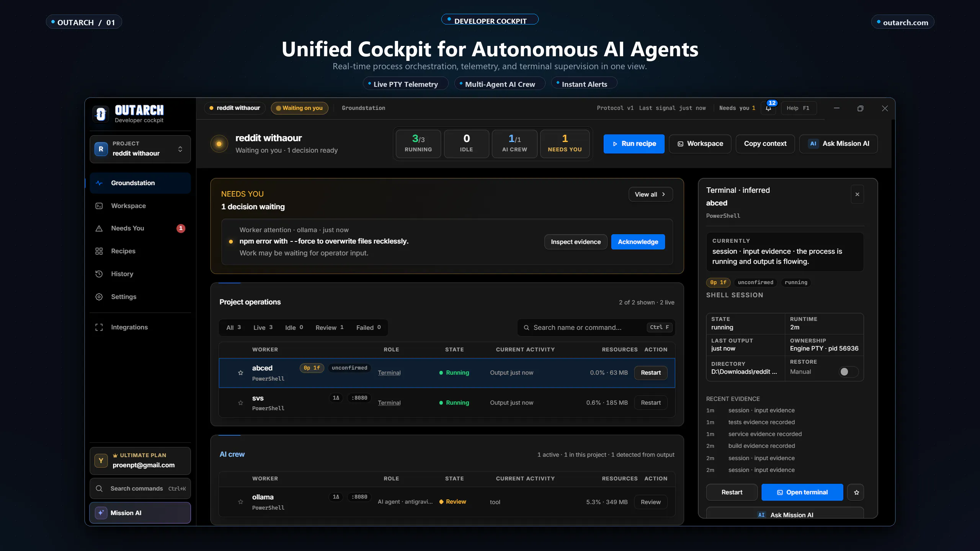This screenshot has height=551, width=980.
Task: Open Recipes in the sidebar
Action: click(x=140, y=251)
